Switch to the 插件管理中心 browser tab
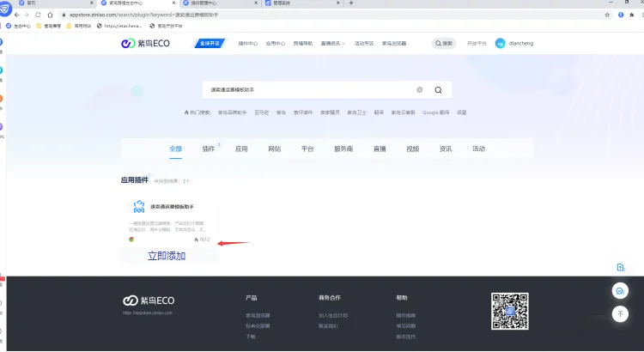644x352 pixels. pos(220,3)
